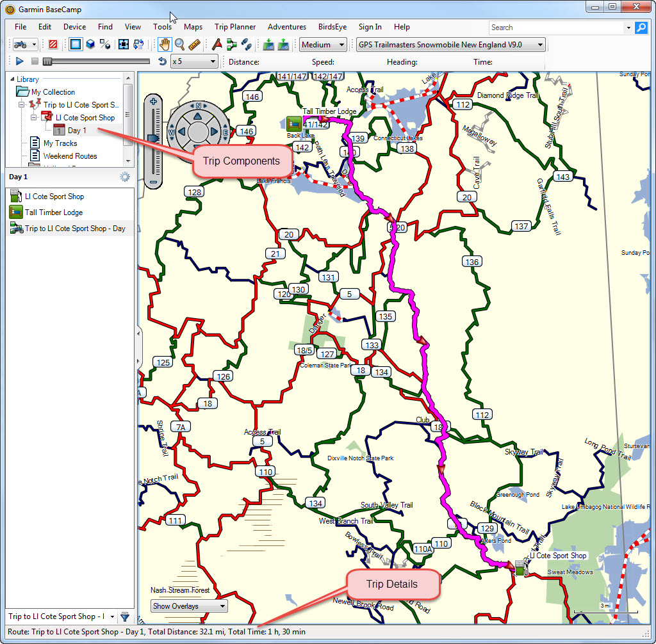The width and height of the screenshot is (656, 644).
Task: Open the Show Overlays dropdown
Action: (x=189, y=606)
